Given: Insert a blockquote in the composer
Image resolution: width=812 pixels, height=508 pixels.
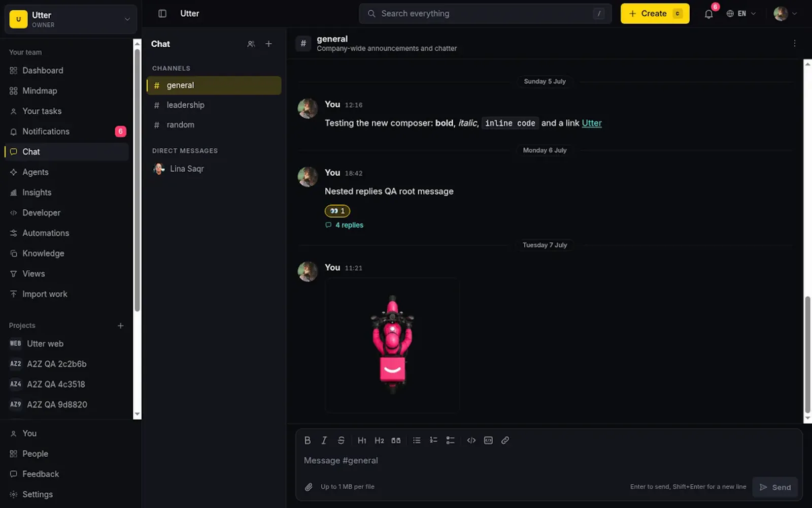Looking at the screenshot, I should 396,440.
